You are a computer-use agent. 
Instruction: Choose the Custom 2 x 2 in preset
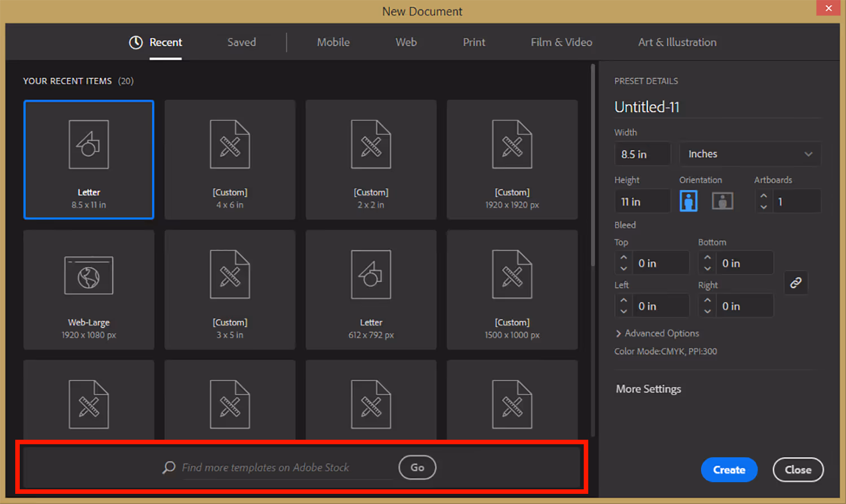371,160
